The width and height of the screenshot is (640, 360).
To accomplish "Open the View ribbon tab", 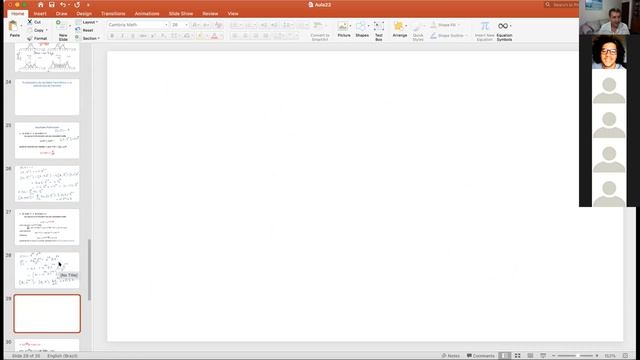I will point(233,13).
